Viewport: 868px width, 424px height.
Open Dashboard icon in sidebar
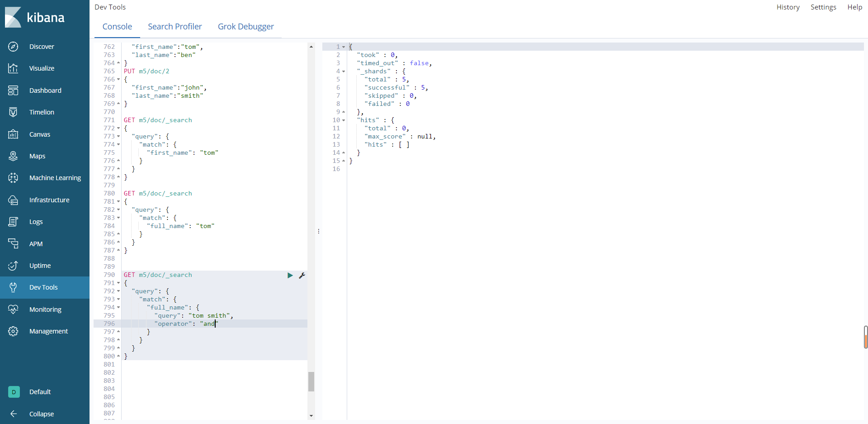pos(13,91)
